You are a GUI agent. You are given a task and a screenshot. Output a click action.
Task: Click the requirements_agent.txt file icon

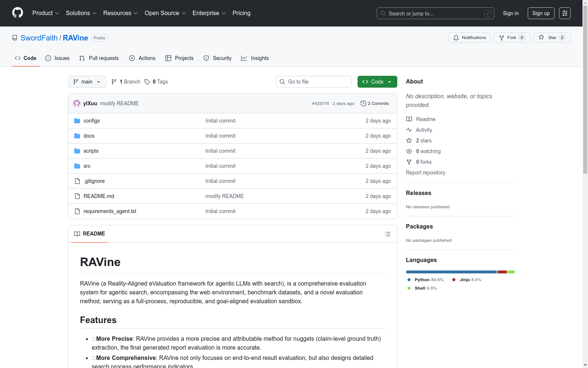pyautogui.click(x=77, y=211)
